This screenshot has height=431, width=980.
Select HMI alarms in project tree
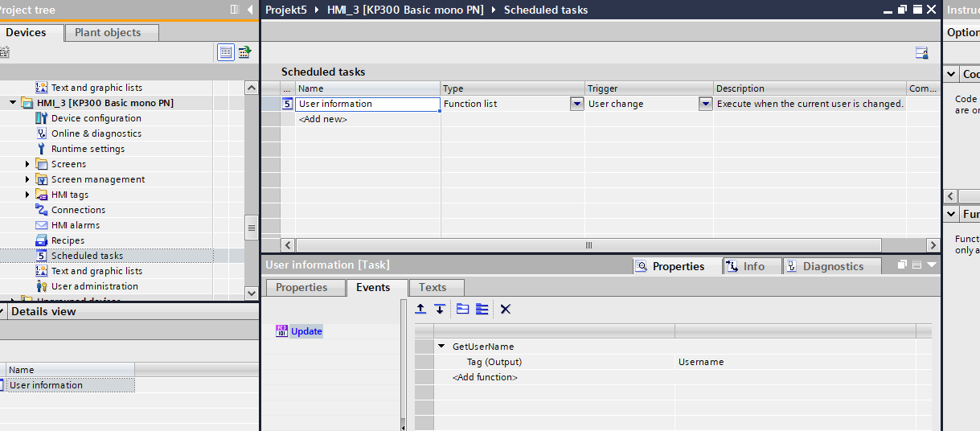[x=76, y=225]
